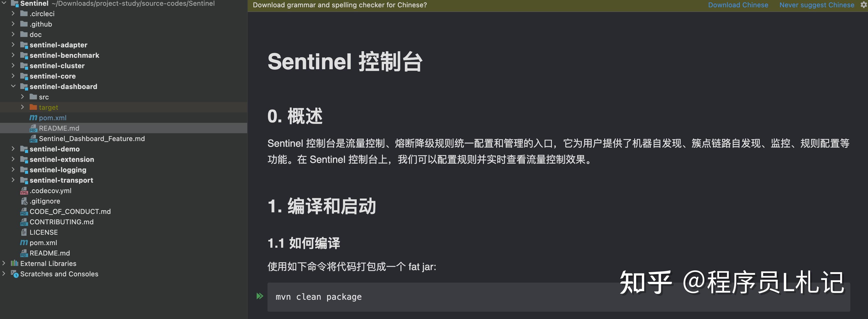The height and width of the screenshot is (319, 868).
Task: Click the .gitignore git file icon
Action: pyautogui.click(x=24, y=201)
